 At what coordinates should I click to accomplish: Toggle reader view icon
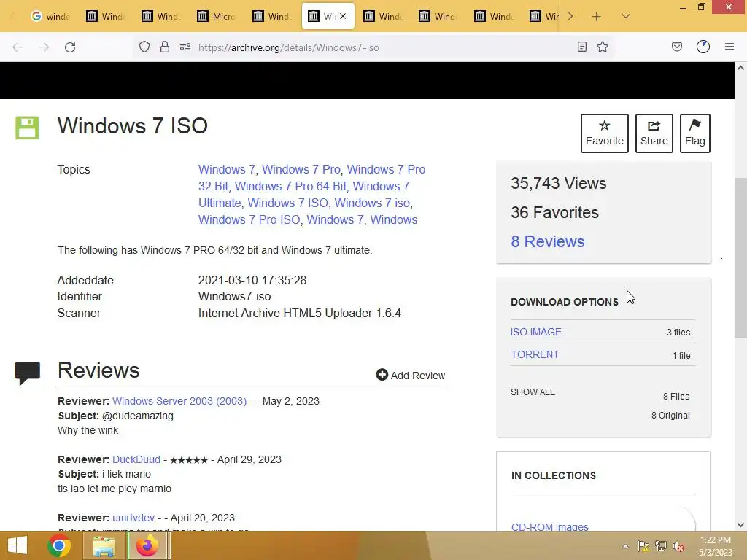[581, 47]
